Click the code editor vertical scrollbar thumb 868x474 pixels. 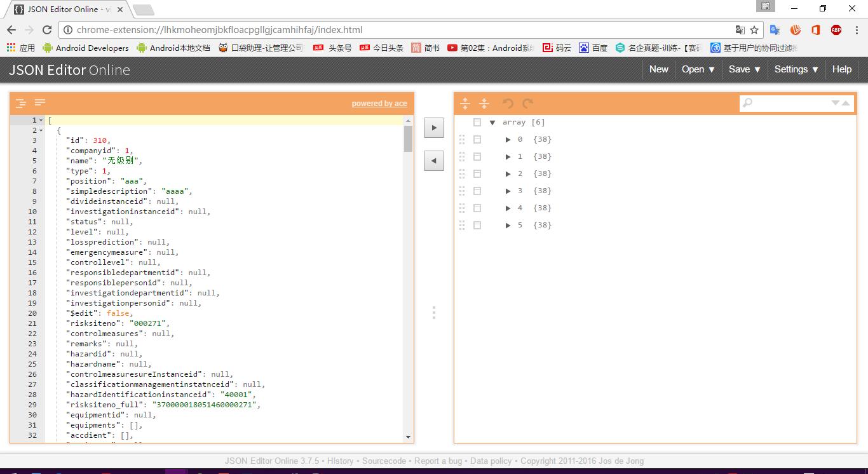coord(408,139)
